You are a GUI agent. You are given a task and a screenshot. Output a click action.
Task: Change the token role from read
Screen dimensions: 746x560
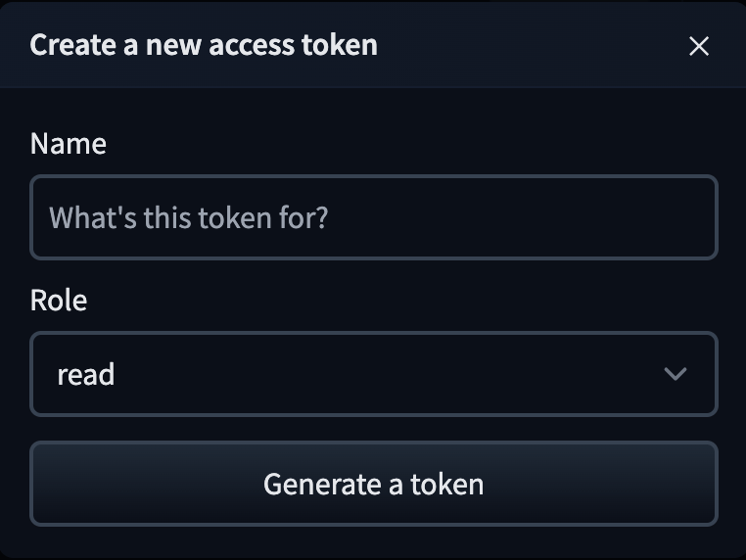(373, 374)
